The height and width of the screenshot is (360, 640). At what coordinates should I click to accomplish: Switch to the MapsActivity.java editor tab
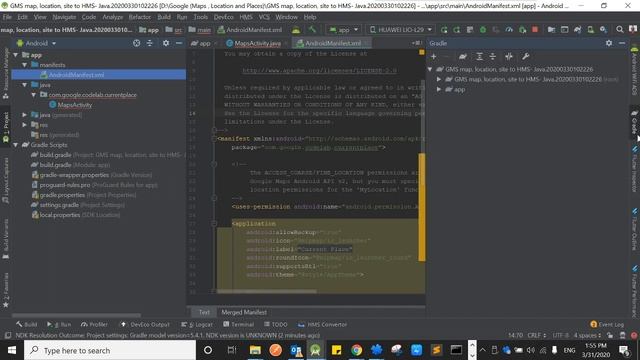[257, 43]
